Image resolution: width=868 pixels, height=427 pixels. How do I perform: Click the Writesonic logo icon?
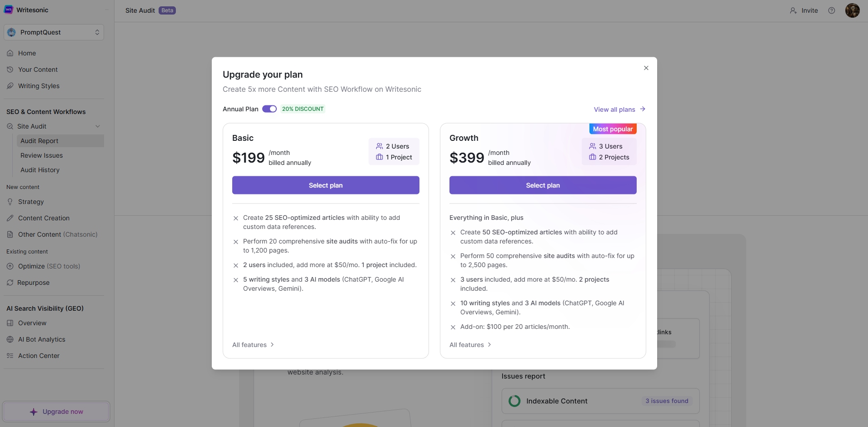9,10
